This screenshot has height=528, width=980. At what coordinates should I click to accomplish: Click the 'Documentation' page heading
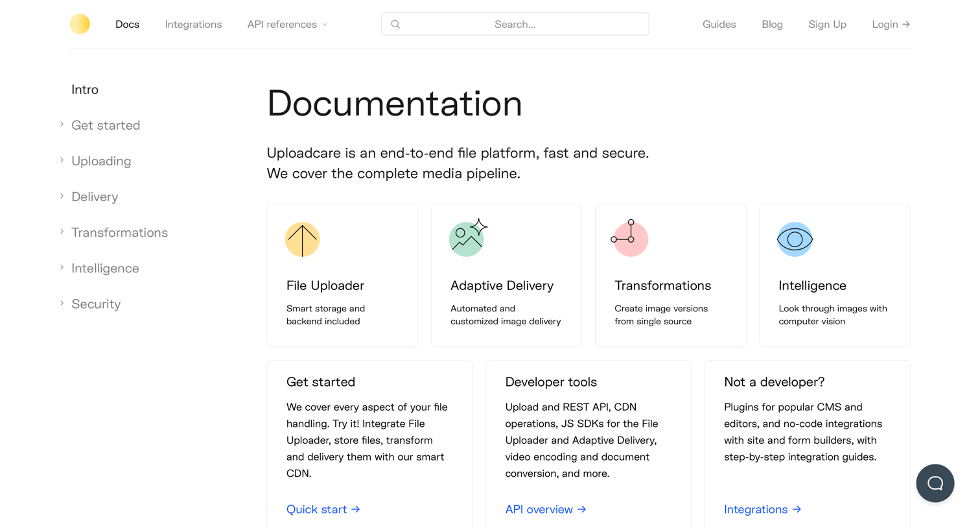(x=395, y=103)
